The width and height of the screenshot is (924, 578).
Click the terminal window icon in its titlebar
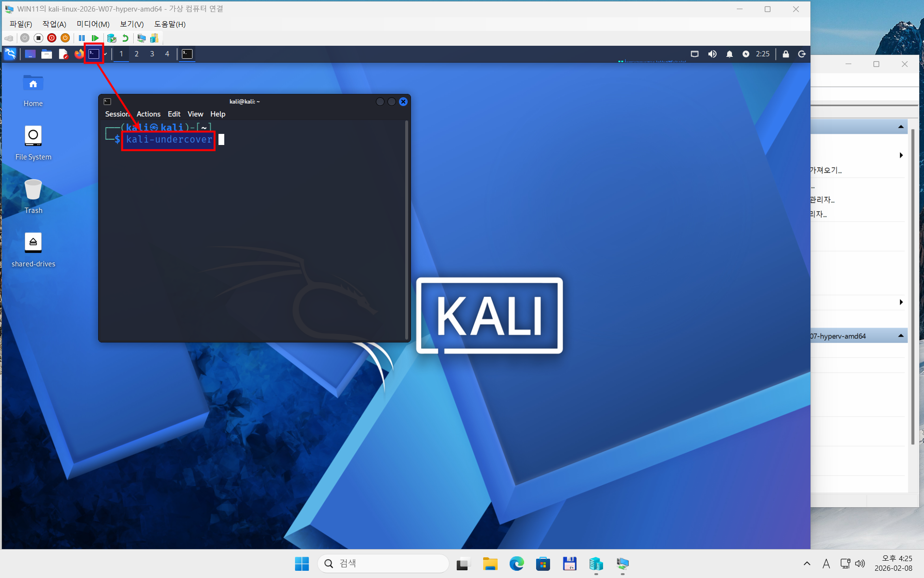click(107, 102)
